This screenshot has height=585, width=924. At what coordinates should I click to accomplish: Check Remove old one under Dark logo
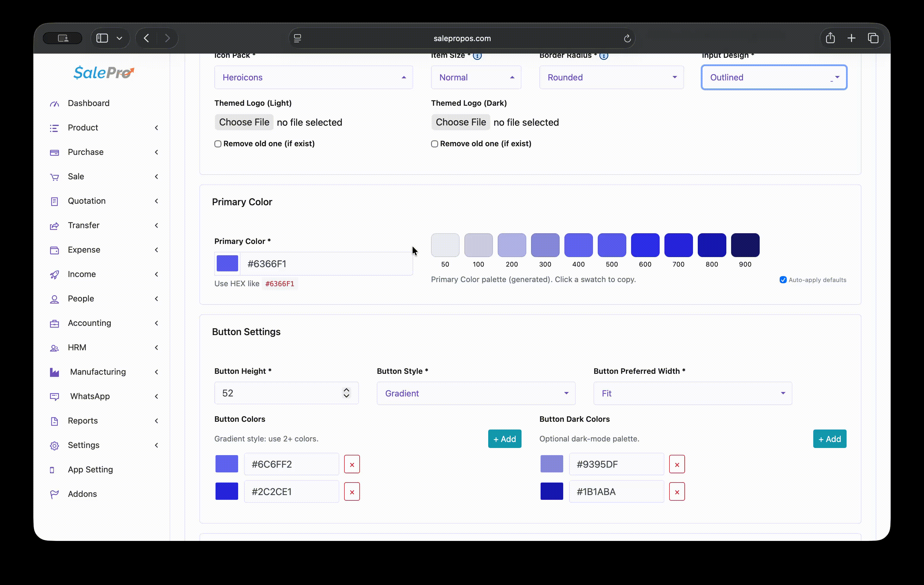pyautogui.click(x=434, y=144)
